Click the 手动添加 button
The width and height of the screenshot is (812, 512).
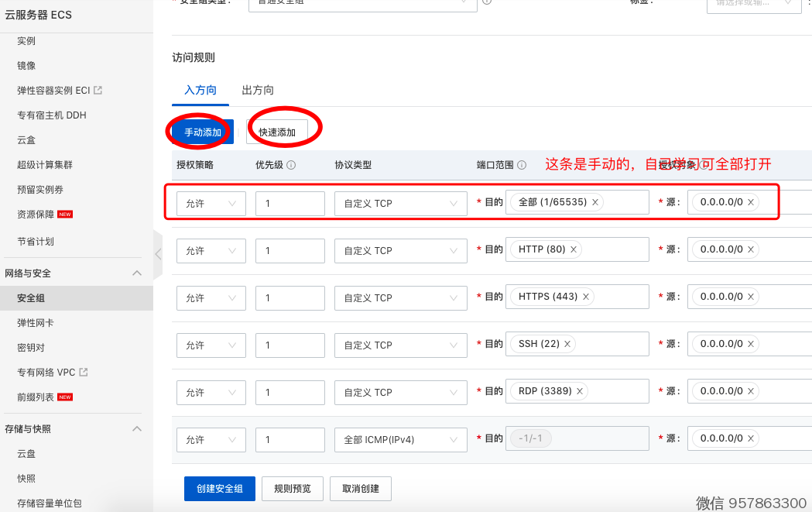[203, 132]
